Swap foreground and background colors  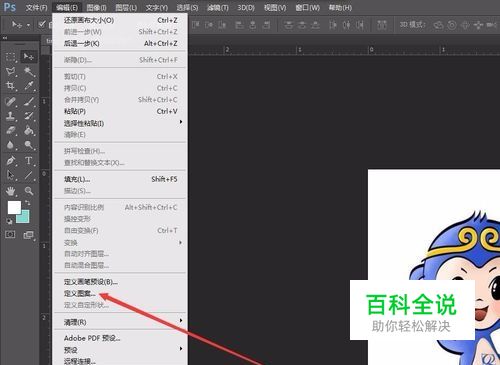point(28,203)
